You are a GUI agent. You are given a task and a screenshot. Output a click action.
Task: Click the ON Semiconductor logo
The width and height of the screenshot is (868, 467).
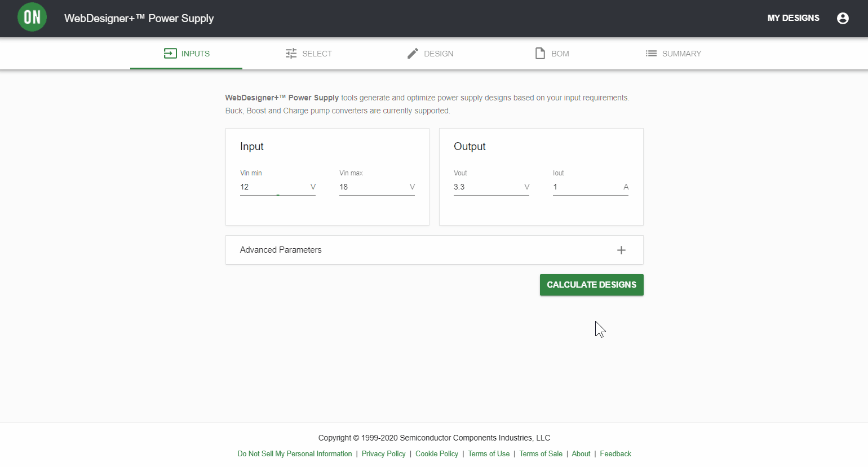[x=32, y=17]
